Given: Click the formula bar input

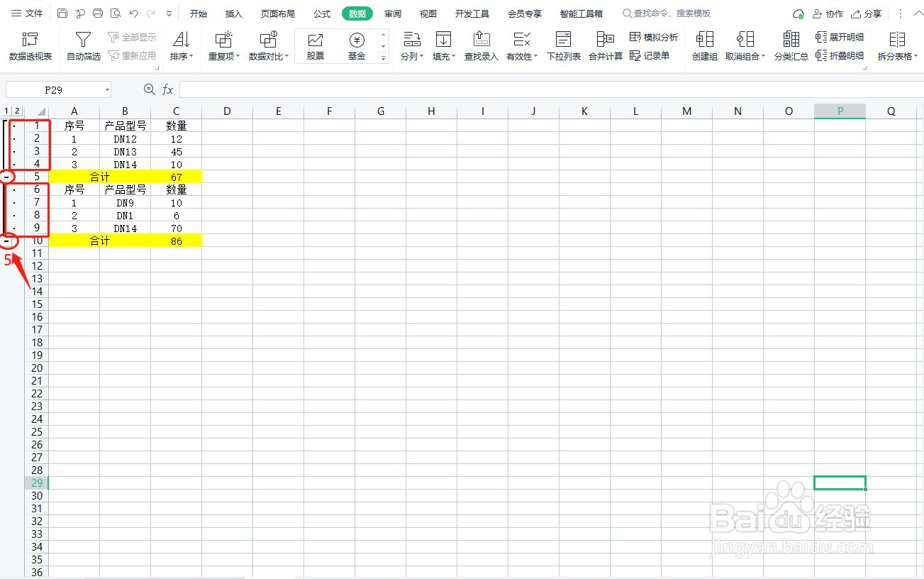Looking at the screenshot, I should pos(552,89).
